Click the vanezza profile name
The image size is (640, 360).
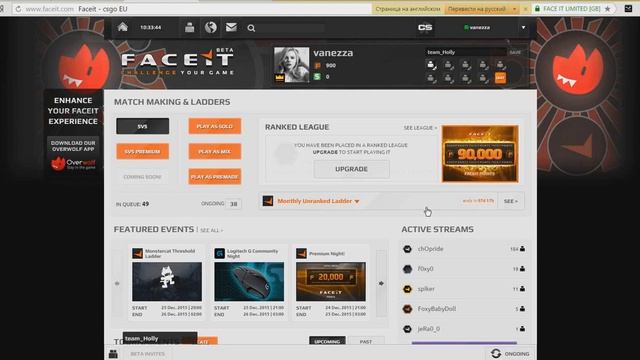click(x=333, y=53)
